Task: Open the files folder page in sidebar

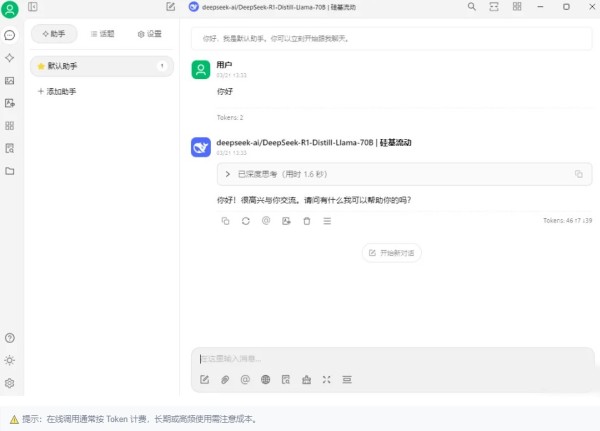Action: [10, 171]
